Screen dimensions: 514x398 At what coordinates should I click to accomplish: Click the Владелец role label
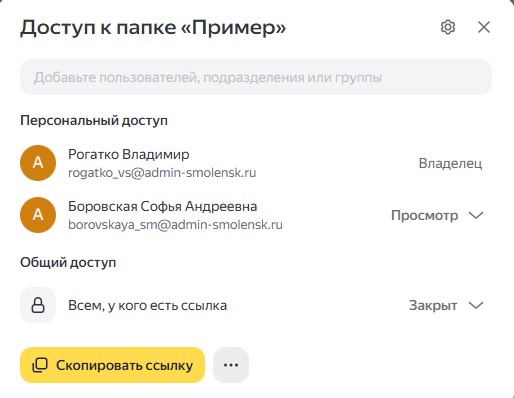click(x=450, y=163)
